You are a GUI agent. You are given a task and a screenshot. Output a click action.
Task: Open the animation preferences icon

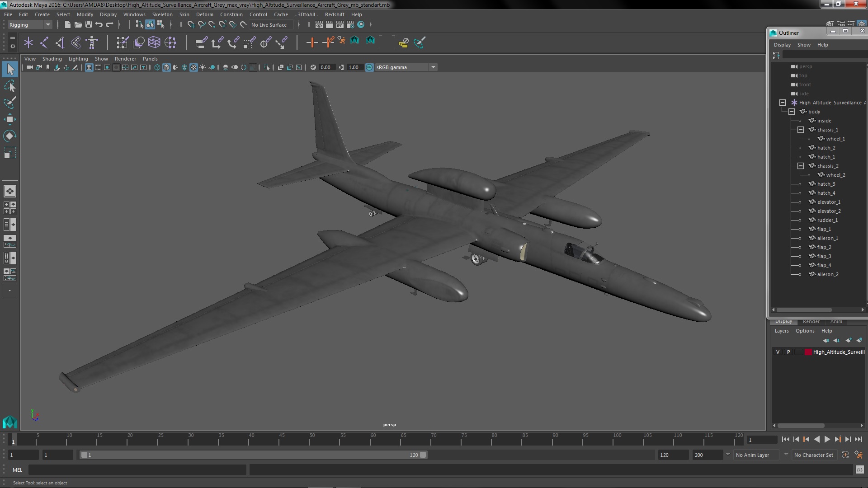tap(859, 455)
